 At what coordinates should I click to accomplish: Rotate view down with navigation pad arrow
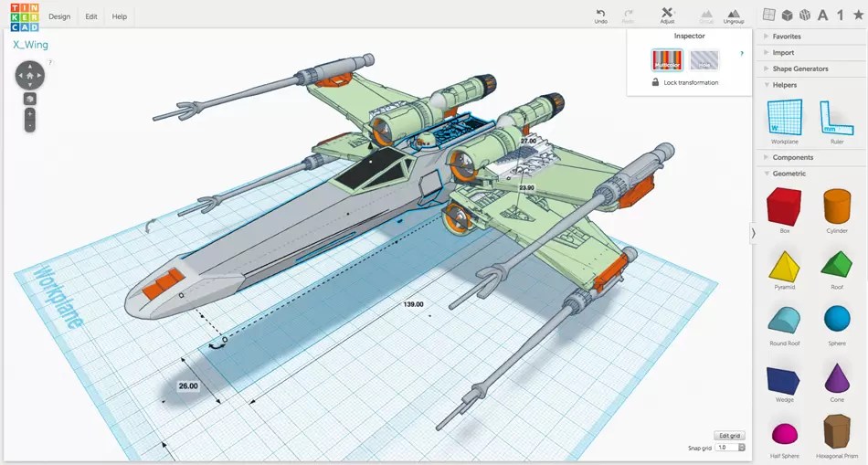(x=30, y=85)
